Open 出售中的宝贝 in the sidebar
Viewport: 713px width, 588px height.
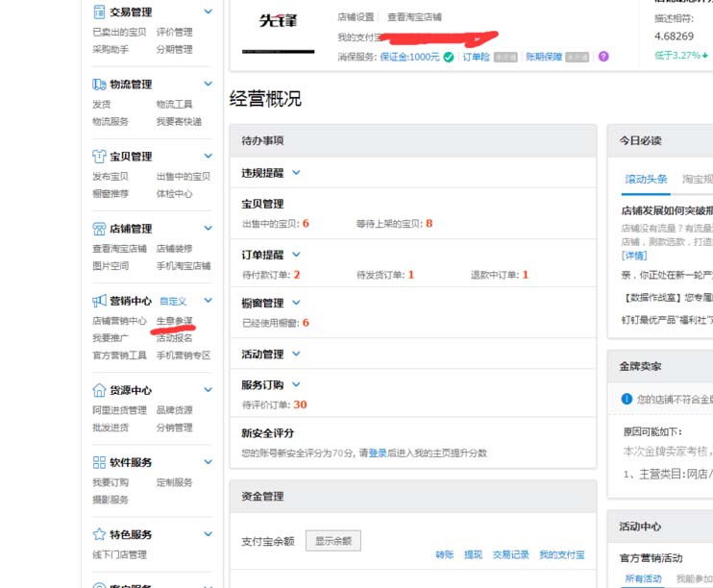click(x=184, y=177)
